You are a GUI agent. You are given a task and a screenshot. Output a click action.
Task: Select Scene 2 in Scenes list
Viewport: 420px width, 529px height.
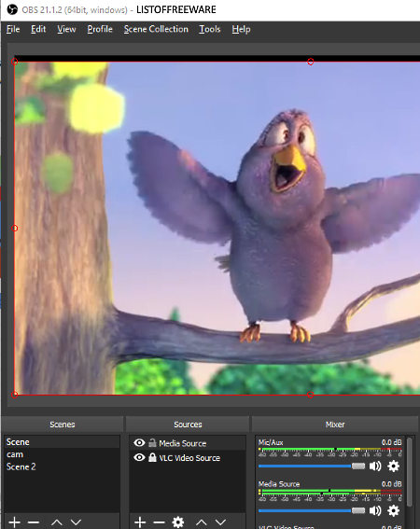(63, 466)
